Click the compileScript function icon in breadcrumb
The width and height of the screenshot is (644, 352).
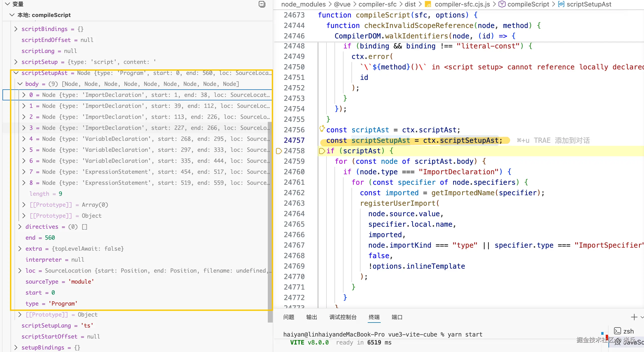(x=502, y=4)
